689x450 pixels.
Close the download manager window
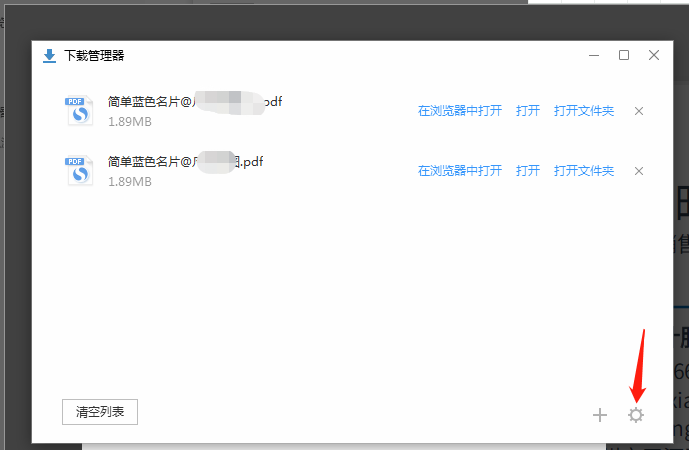pyautogui.click(x=654, y=55)
